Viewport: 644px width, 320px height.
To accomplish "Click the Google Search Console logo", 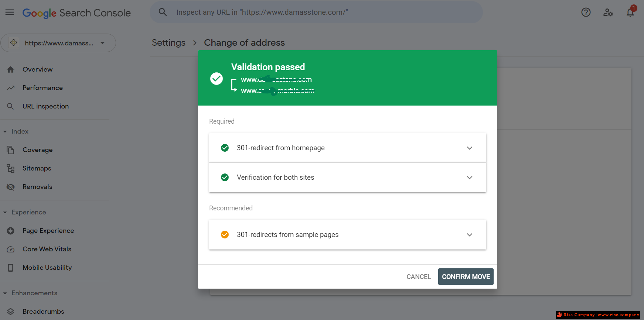I will point(76,13).
